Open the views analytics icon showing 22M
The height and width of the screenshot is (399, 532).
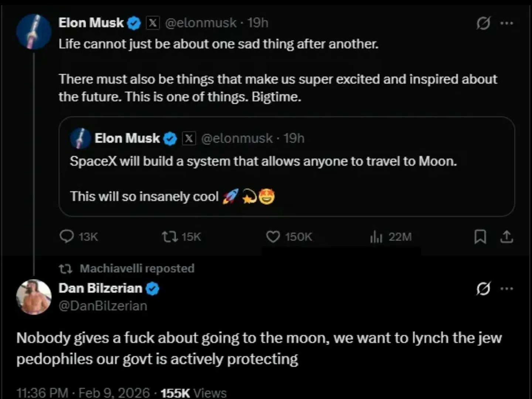376,237
